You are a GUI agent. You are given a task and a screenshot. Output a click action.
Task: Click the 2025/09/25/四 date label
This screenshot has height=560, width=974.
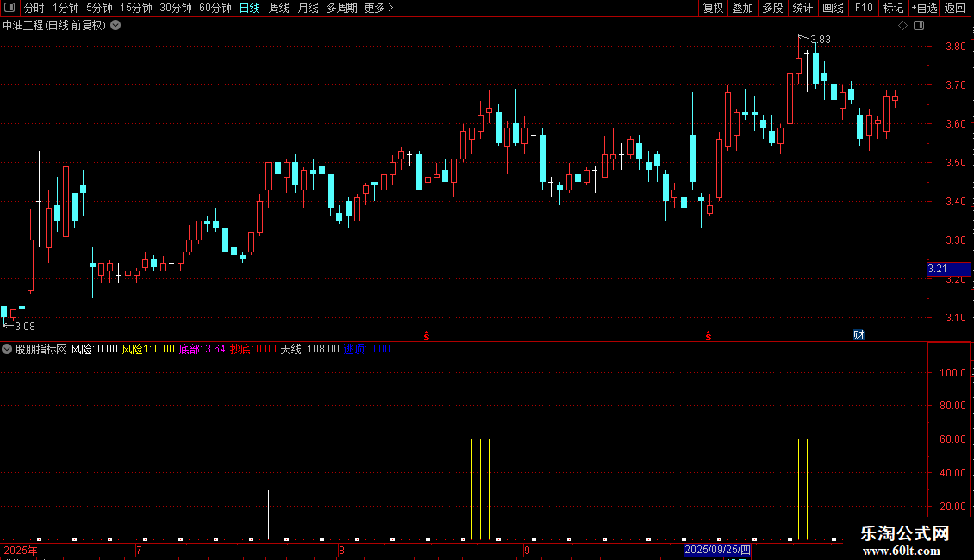pos(717,550)
